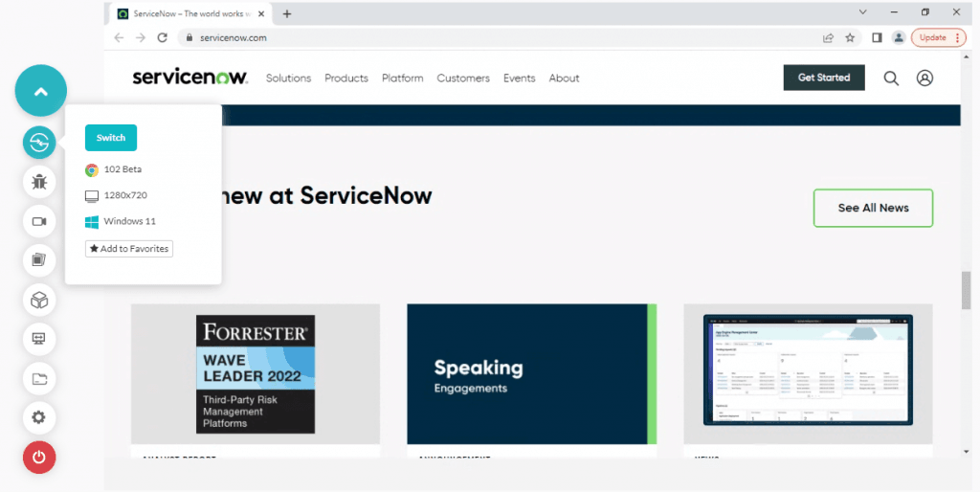Open the Speaking Engagements card
980x492 pixels.
click(531, 374)
